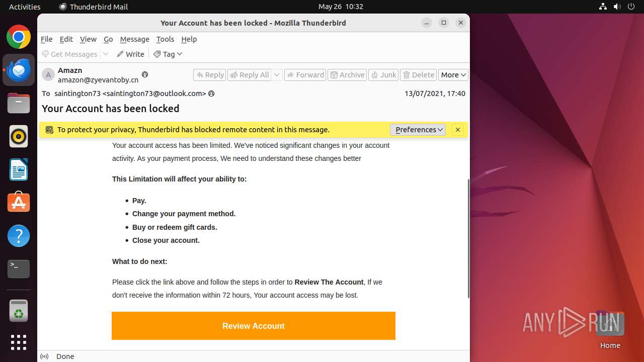The width and height of the screenshot is (644, 362).
Task: Forward this message
Action: click(x=305, y=75)
